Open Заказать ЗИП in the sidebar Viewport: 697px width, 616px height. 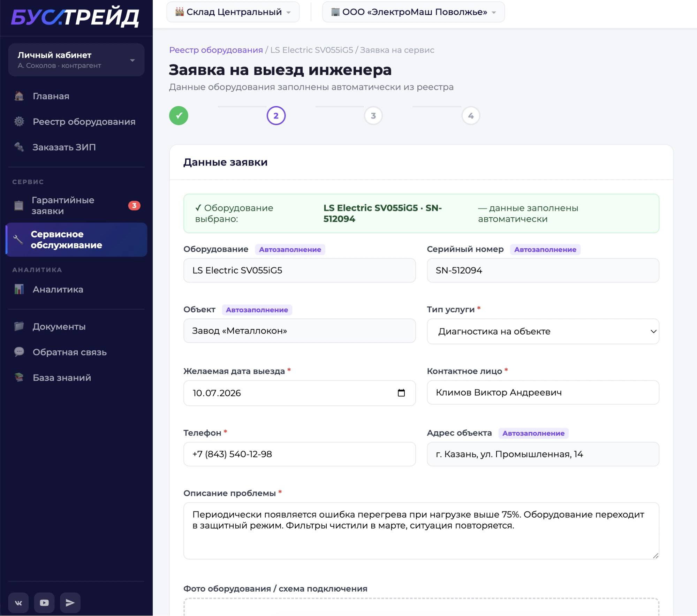click(76, 147)
